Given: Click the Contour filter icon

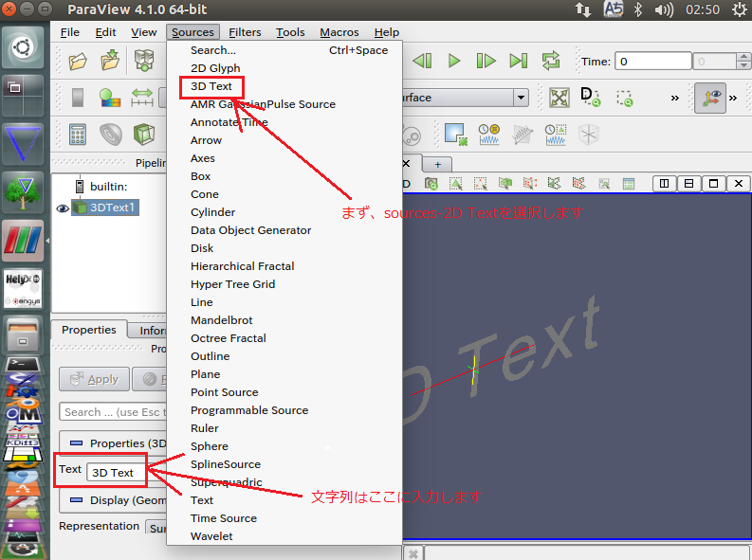Looking at the screenshot, I should (111, 135).
